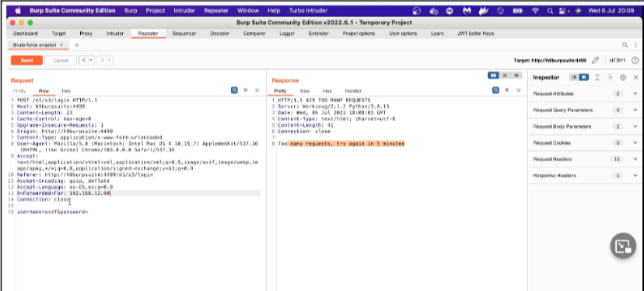Open the JWT Editor Keys tab

[475, 33]
